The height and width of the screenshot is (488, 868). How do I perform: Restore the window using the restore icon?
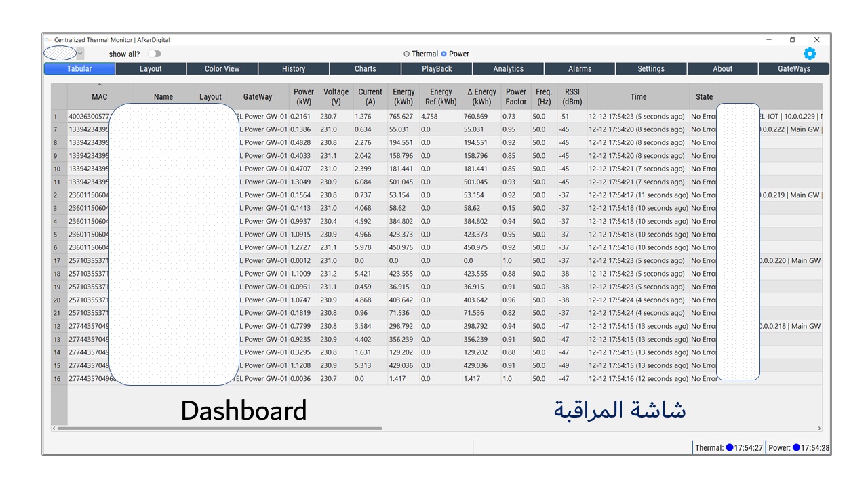792,40
